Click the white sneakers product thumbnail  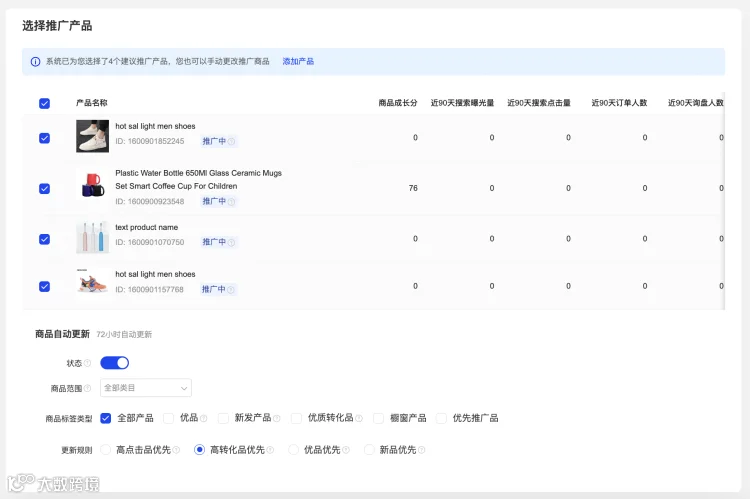pyautogui.click(x=92, y=136)
